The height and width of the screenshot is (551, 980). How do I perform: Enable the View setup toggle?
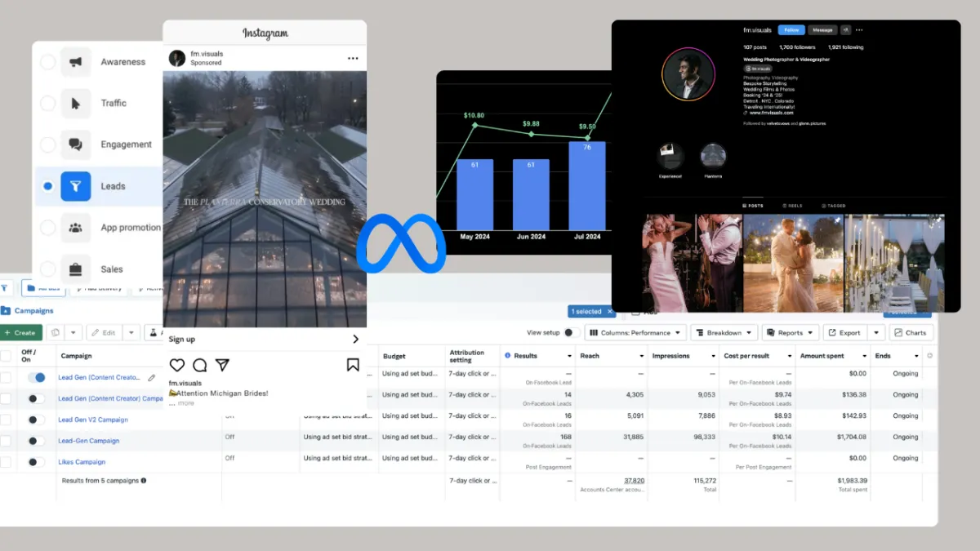pyautogui.click(x=572, y=333)
